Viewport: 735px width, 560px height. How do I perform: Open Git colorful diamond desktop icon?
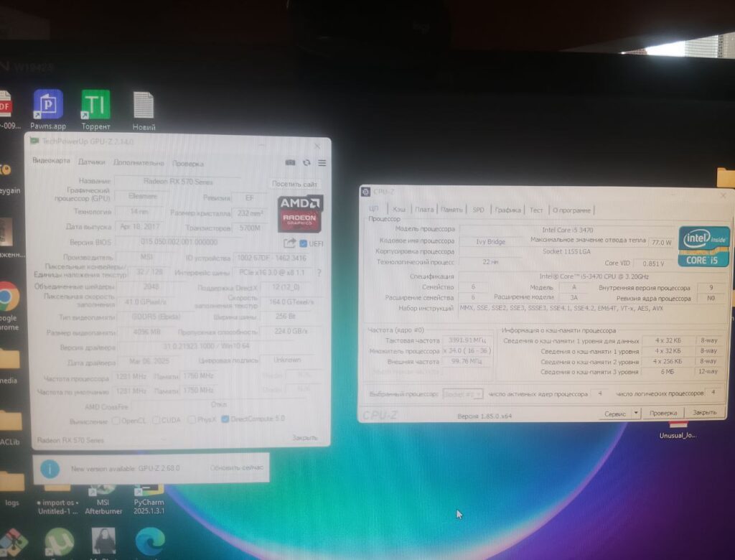13,543
